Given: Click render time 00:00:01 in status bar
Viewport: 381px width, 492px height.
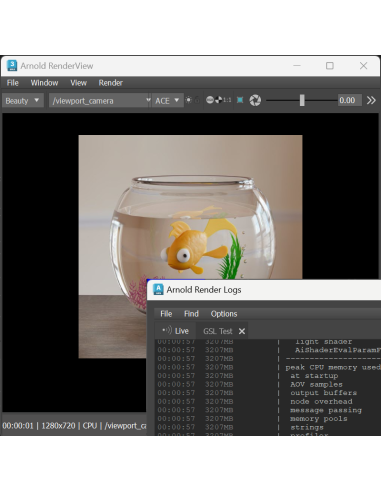Looking at the screenshot, I should pos(18,426).
